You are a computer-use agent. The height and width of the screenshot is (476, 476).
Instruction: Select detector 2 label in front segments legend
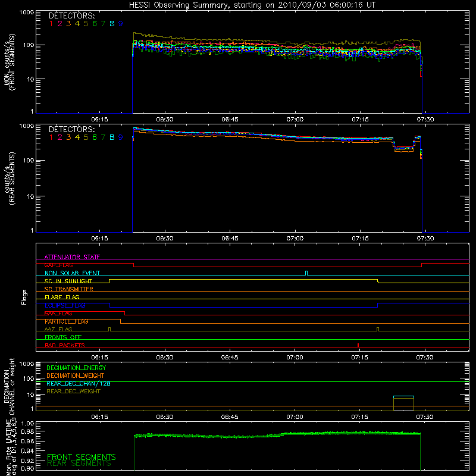[60, 24]
